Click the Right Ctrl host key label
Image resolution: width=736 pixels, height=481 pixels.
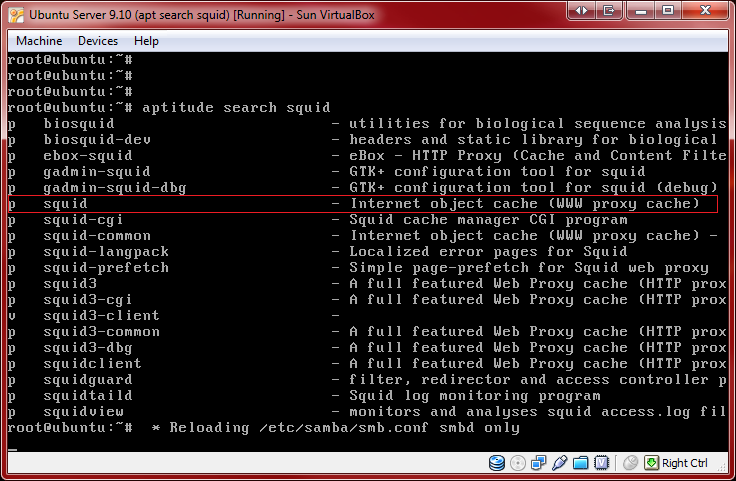coord(684,463)
